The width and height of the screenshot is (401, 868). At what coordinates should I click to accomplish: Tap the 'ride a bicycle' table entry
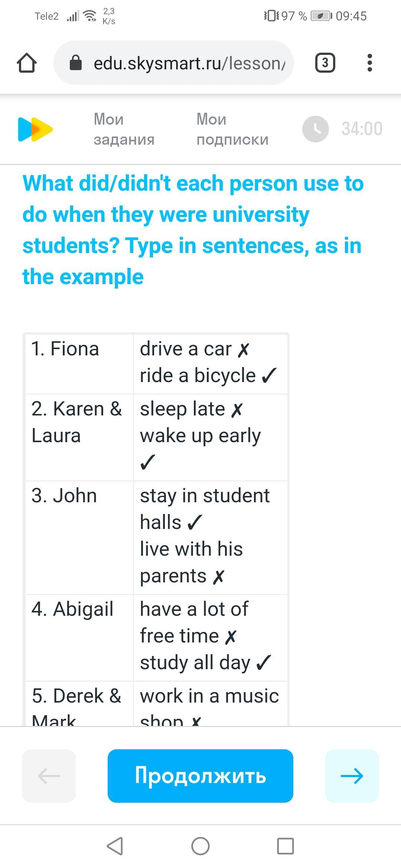point(198,375)
